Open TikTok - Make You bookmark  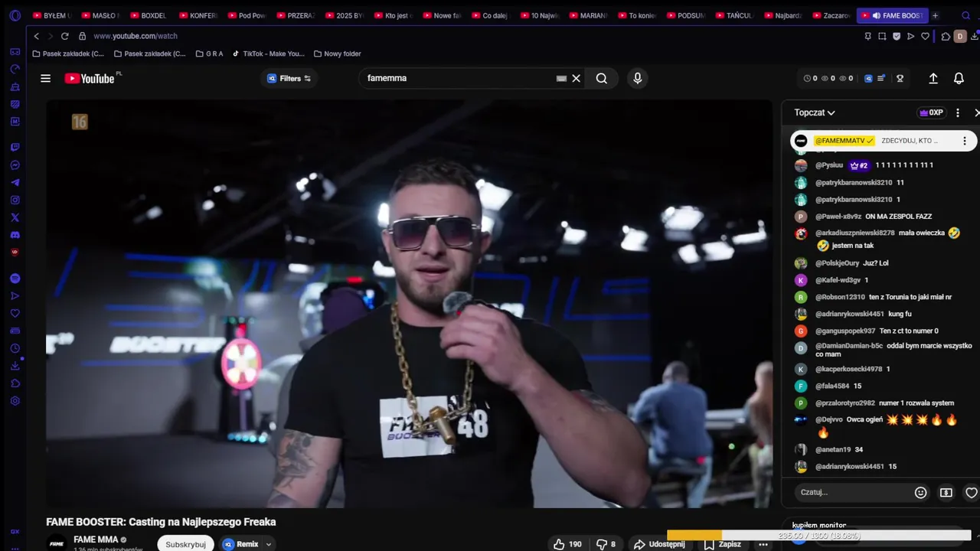(x=269, y=54)
